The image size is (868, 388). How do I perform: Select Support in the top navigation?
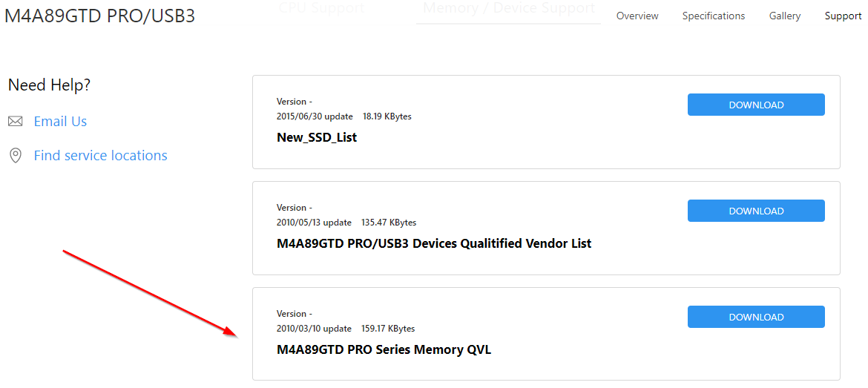(843, 16)
